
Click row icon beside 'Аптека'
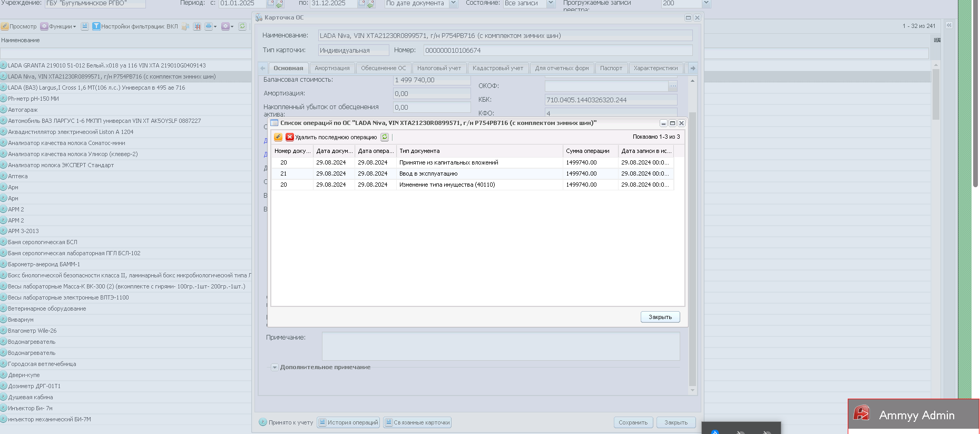coord(3,176)
